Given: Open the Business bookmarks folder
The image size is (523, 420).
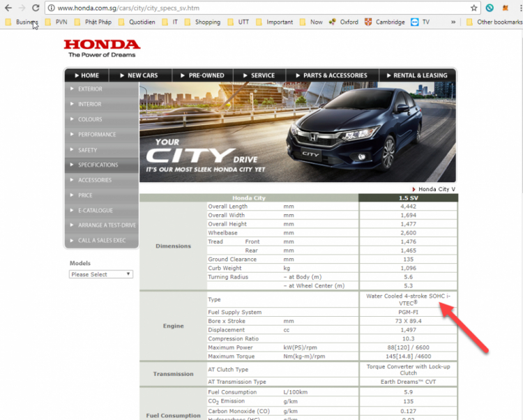Looking at the screenshot, I should point(22,22).
